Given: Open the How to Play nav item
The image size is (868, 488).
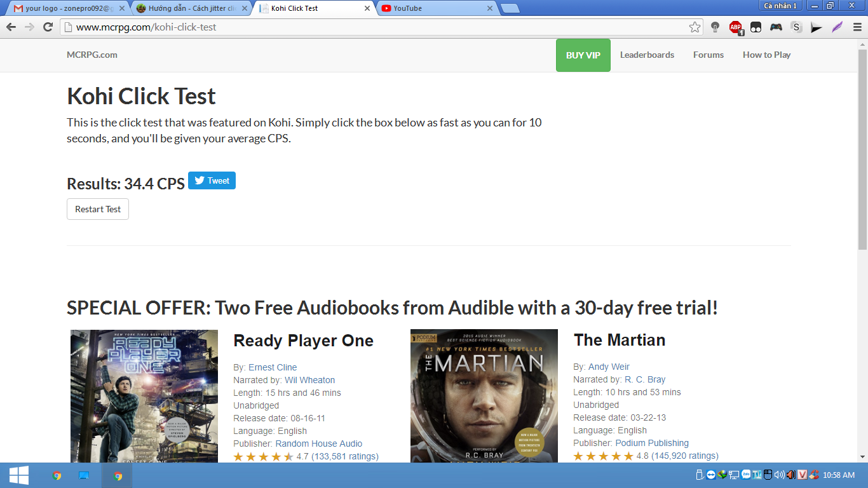Looking at the screenshot, I should click(767, 55).
